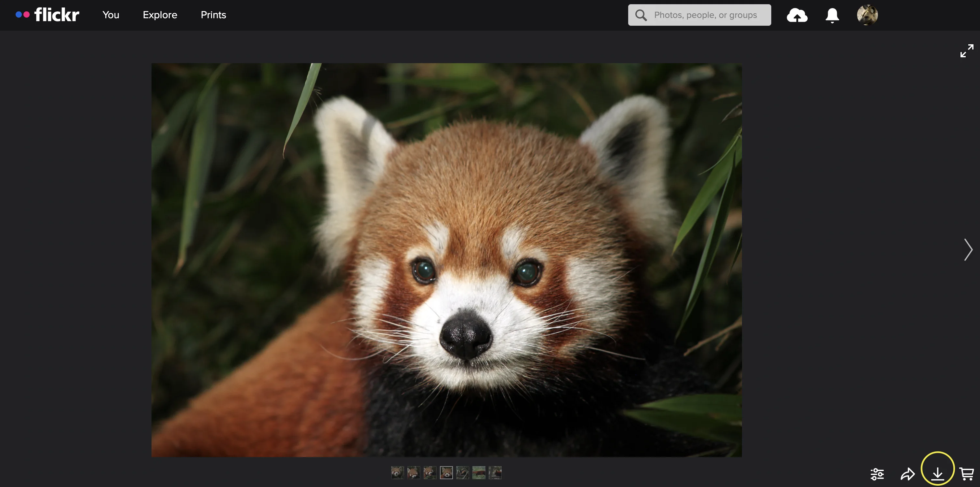Open the Explore menu

pos(160,15)
